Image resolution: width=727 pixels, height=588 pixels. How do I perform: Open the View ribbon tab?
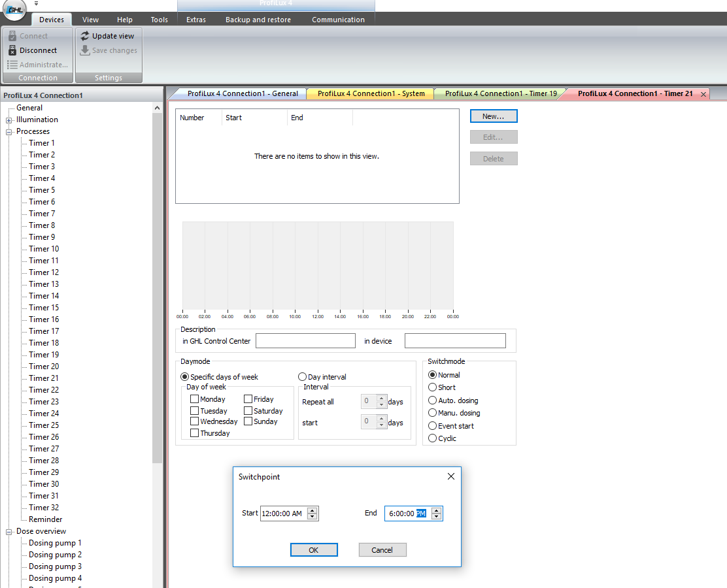pyautogui.click(x=90, y=20)
